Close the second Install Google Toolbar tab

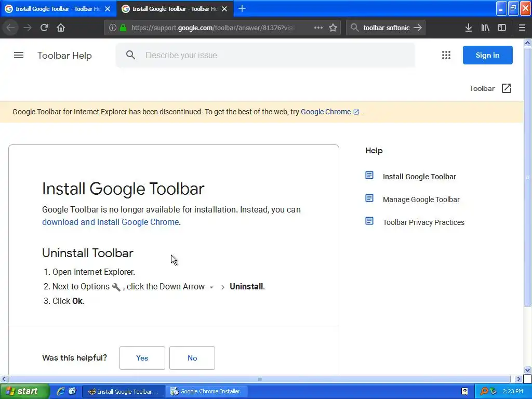(x=224, y=9)
